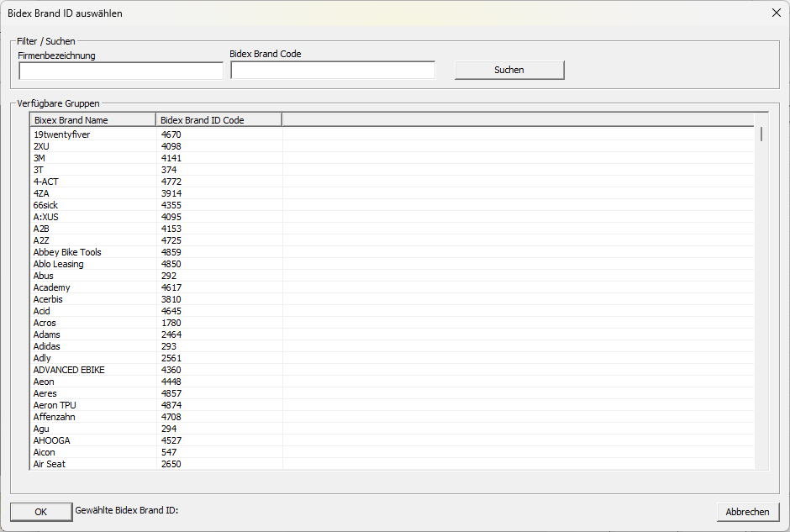Click the vertical scrollbar thumb in list
This screenshot has height=532, width=790.
click(x=761, y=134)
